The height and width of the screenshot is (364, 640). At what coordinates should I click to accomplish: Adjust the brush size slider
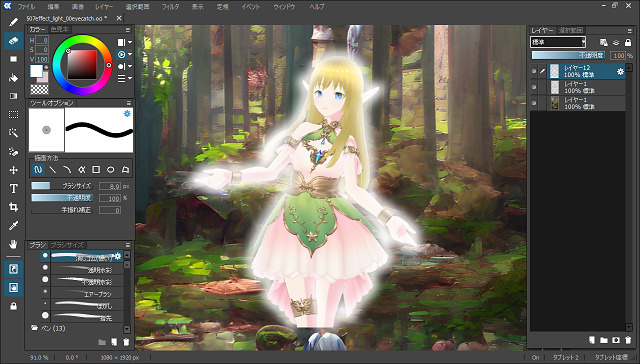(x=62, y=186)
